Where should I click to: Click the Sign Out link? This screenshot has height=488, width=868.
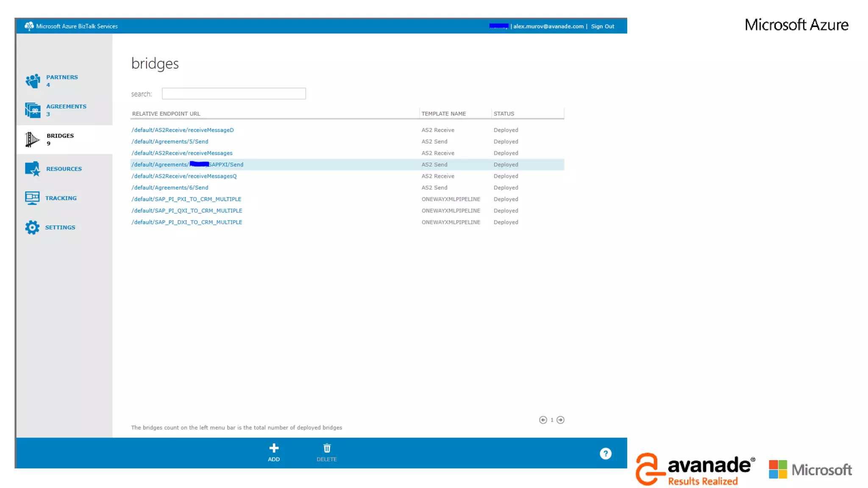click(x=602, y=26)
